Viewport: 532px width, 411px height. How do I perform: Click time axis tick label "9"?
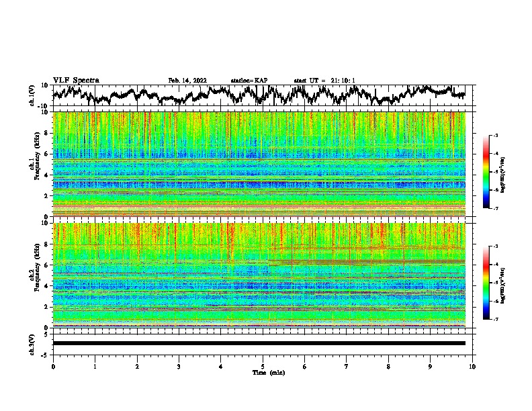[430, 367]
